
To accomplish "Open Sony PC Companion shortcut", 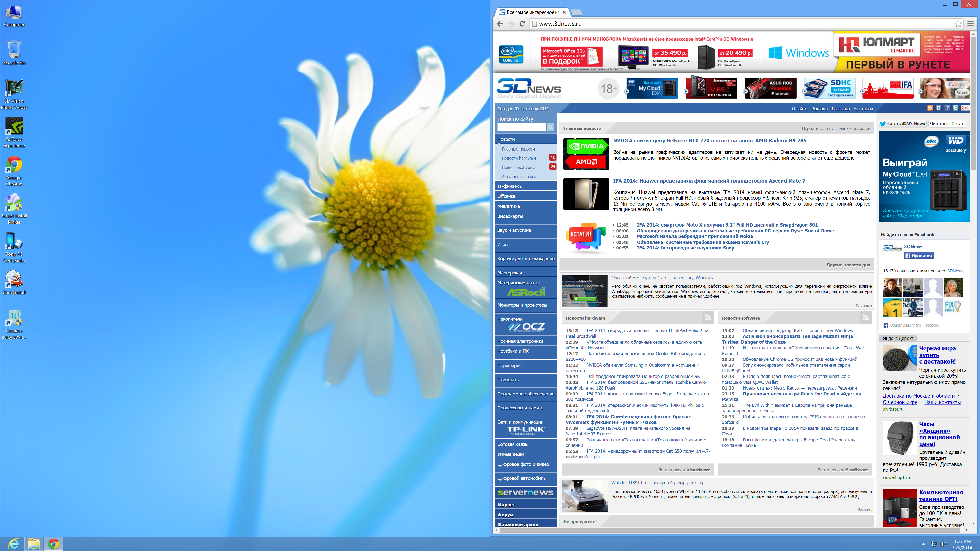I will pos(14,247).
